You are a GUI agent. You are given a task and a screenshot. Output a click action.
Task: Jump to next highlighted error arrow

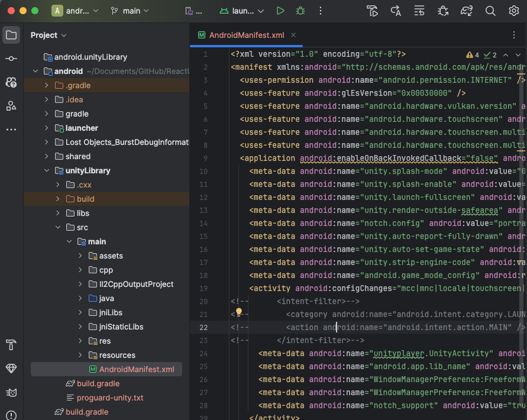pos(518,55)
